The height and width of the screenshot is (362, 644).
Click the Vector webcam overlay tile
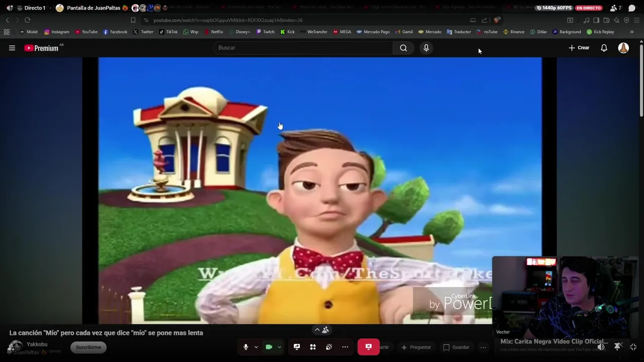pyautogui.click(x=565, y=297)
